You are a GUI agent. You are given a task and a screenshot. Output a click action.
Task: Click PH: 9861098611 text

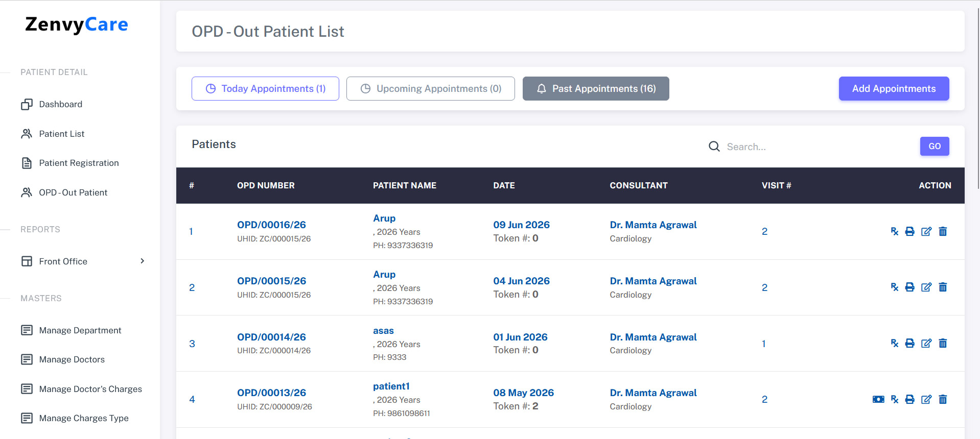(x=402, y=413)
